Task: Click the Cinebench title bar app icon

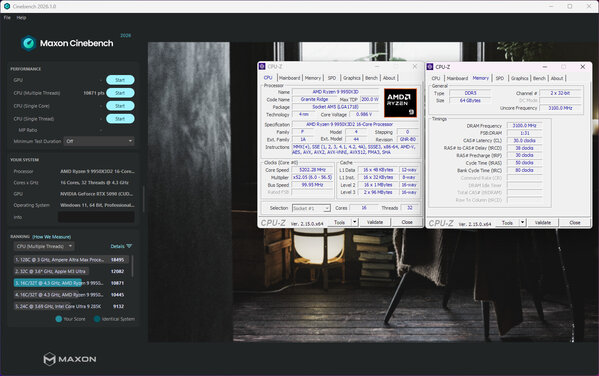Action: [6, 6]
